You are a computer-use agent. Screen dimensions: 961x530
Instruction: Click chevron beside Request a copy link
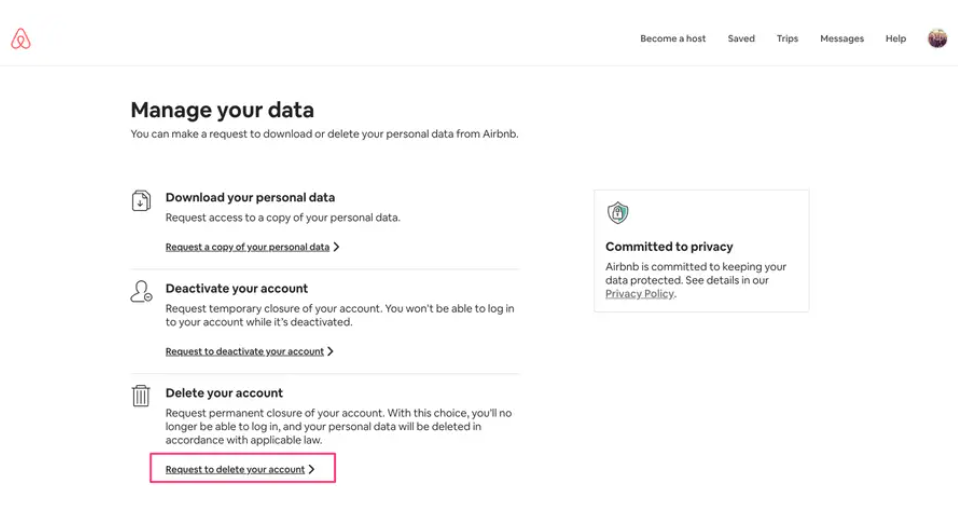(x=336, y=247)
